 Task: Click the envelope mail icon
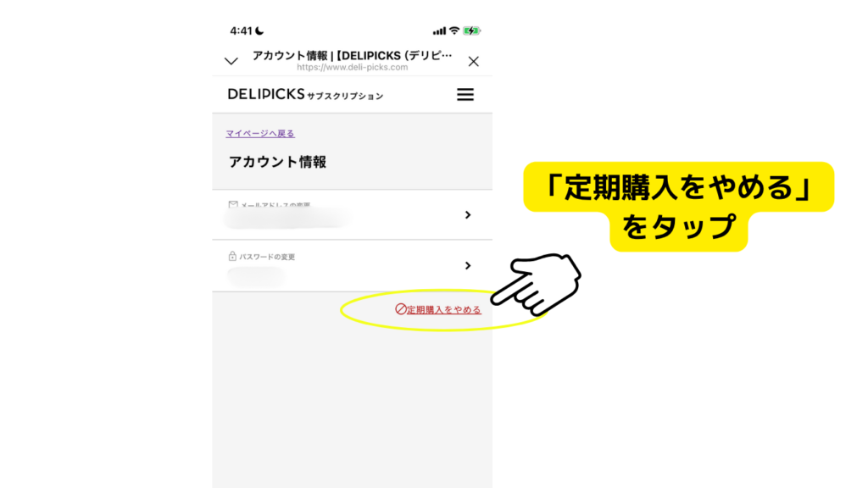[233, 204]
